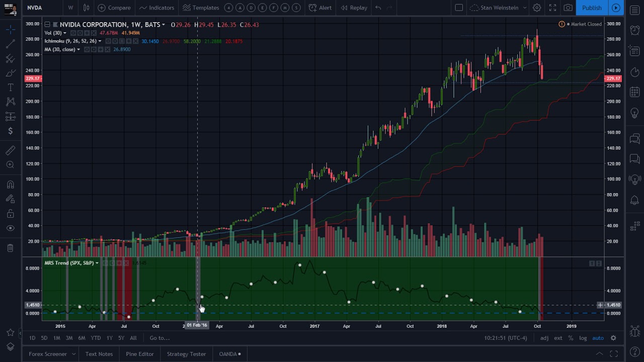Open the weekly W timeframe selector
The image size is (644, 362).
[70, 8]
